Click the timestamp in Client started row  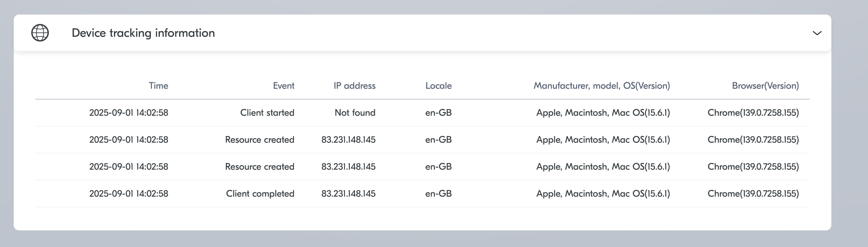128,113
